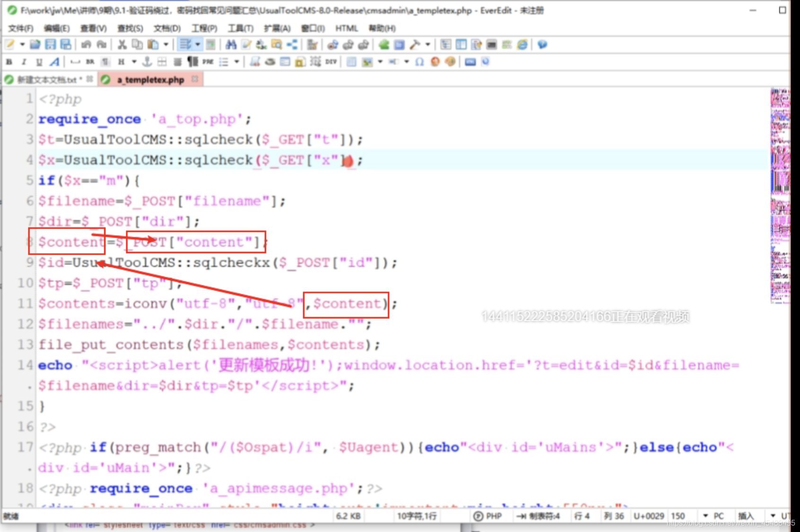This screenshot has height=532, width=800.
Task: Open the 编辑(E) menu
Action: coord(57,28)
